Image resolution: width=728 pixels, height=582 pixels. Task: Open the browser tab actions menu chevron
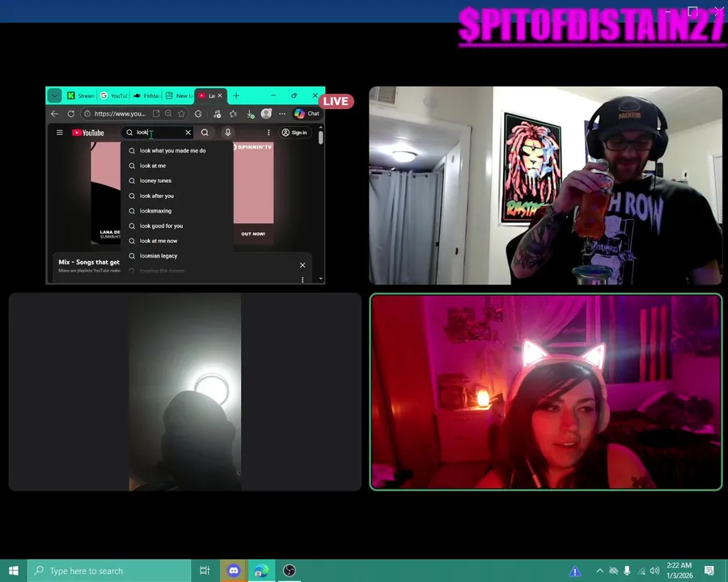tap(54, 95)
